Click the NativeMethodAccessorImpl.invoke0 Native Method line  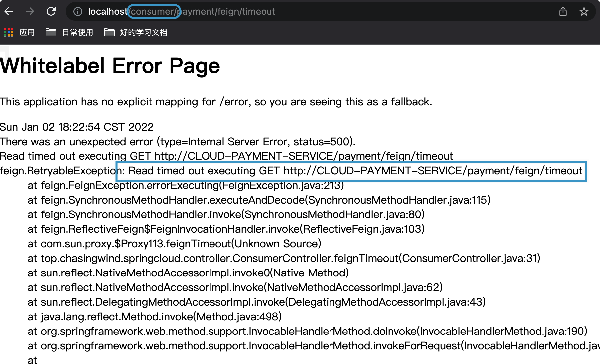[x=188, y=273]
